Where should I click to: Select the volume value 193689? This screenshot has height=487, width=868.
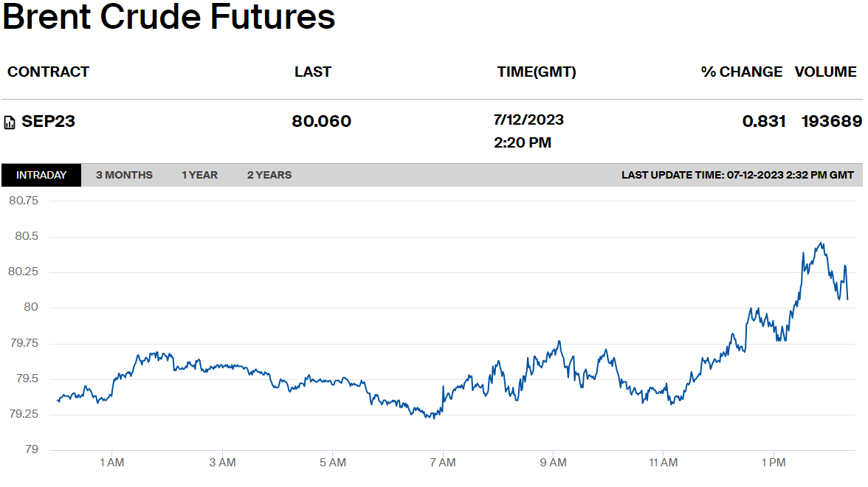pos(831,121)
